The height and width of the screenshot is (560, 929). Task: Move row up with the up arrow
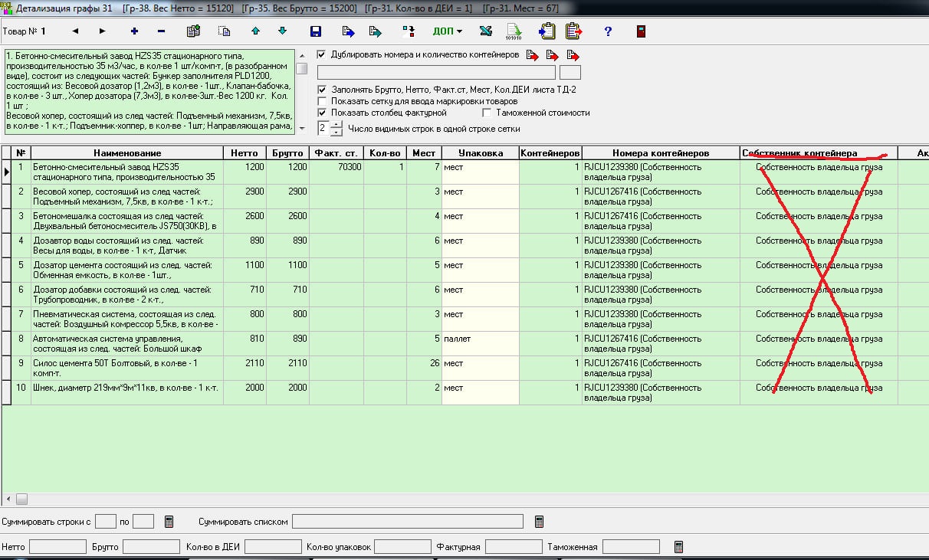coord(256,31)
